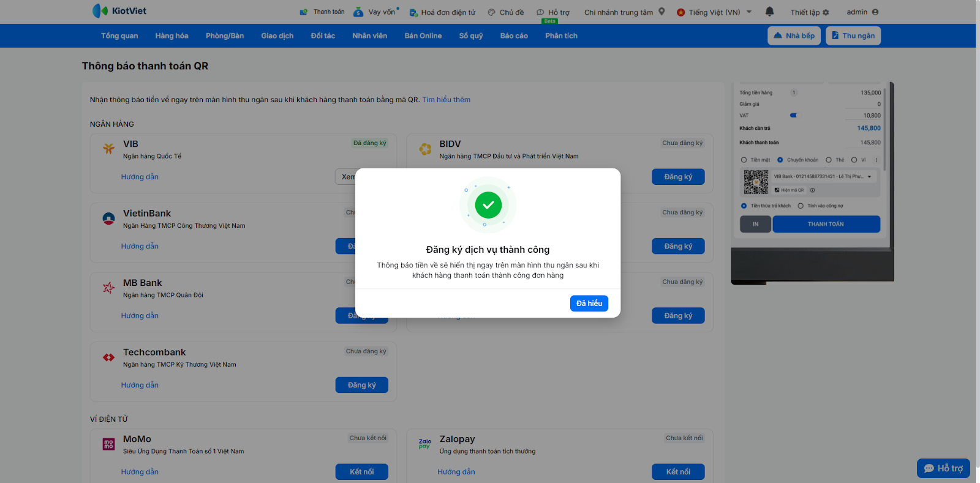Click the Chưa kết nối badge on Zalopay
Screen dimensions: 980x483
coord(685,438)
